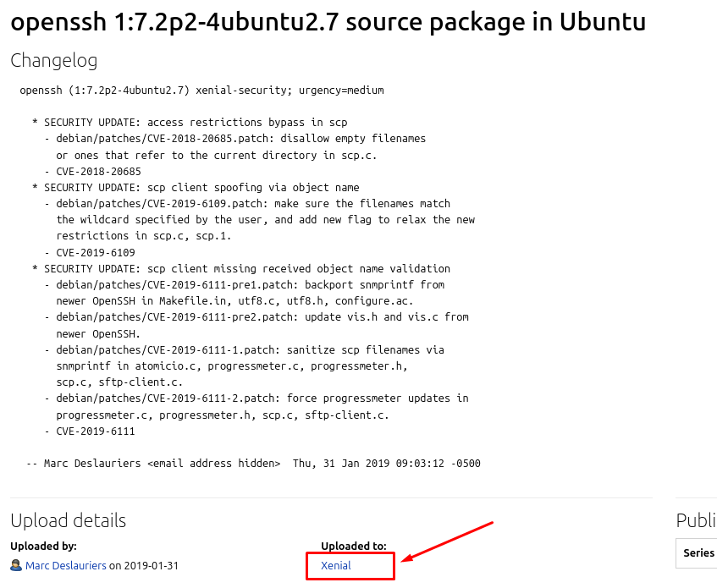Click the partially visible Publishing heading
The width and height of the screenshot is (717, 588).
(696, 520)
